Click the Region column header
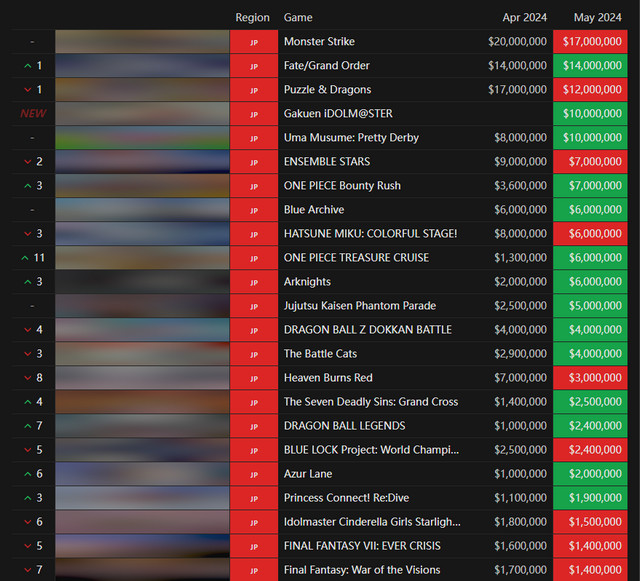This screenshot has height=581, width=640. tap(252, 18)
